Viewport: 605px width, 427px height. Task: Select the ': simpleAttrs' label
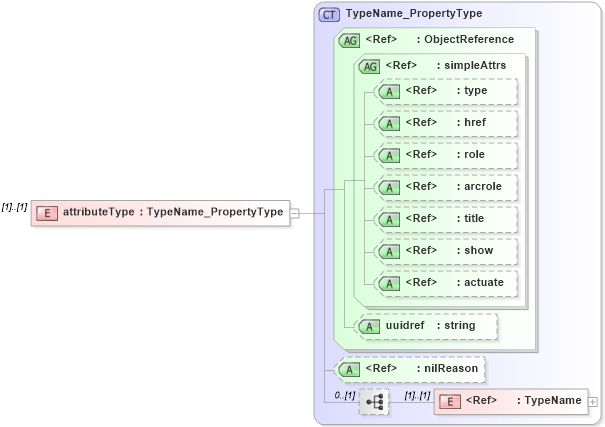pos(471,65)
